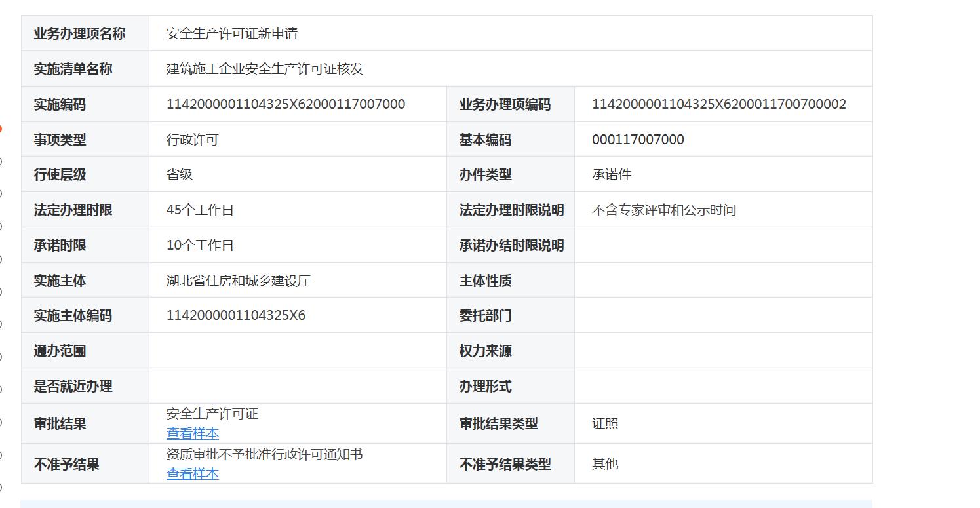Image resolution: width=980 pixels, height=508 pixels.
Task: Click the 承诺办结时限说明 label cell
Action: point(511,245)
